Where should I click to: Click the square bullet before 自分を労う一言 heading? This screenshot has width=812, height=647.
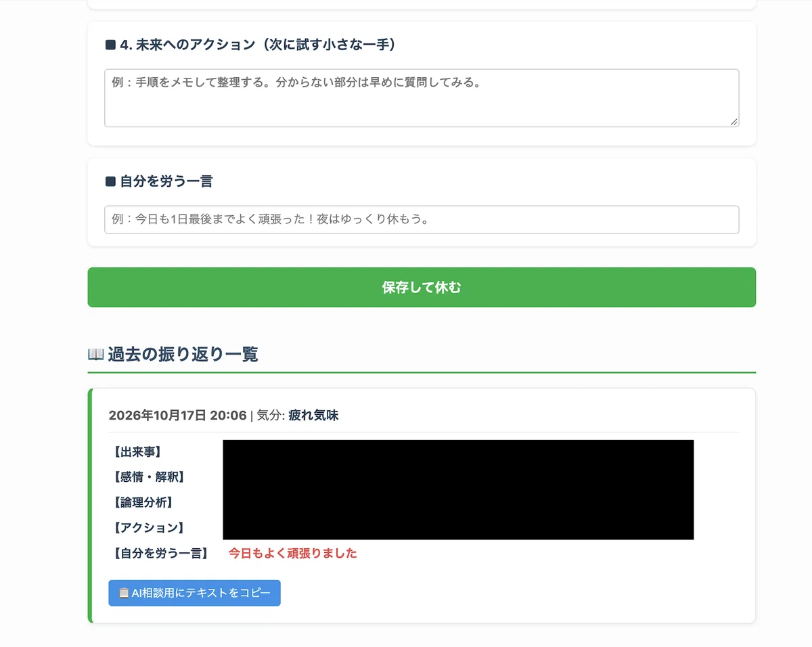111,181
